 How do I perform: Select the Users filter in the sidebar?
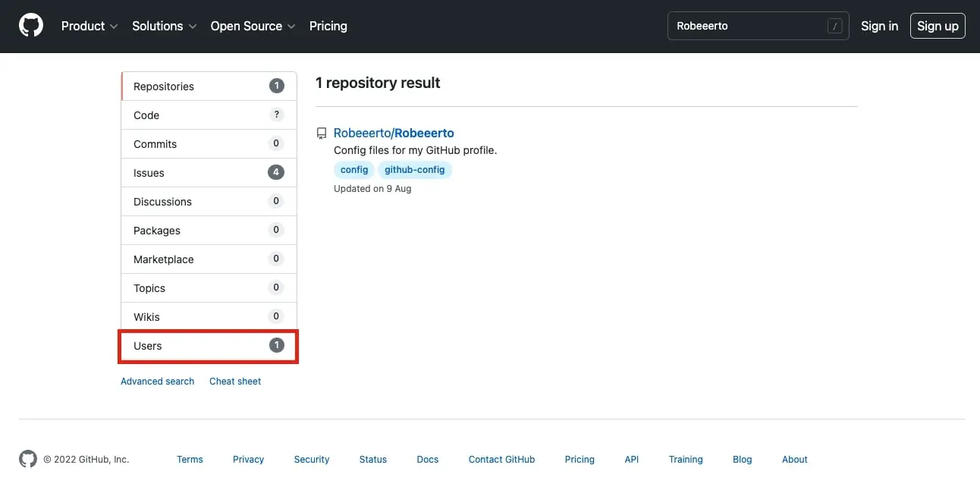point(209,346)
